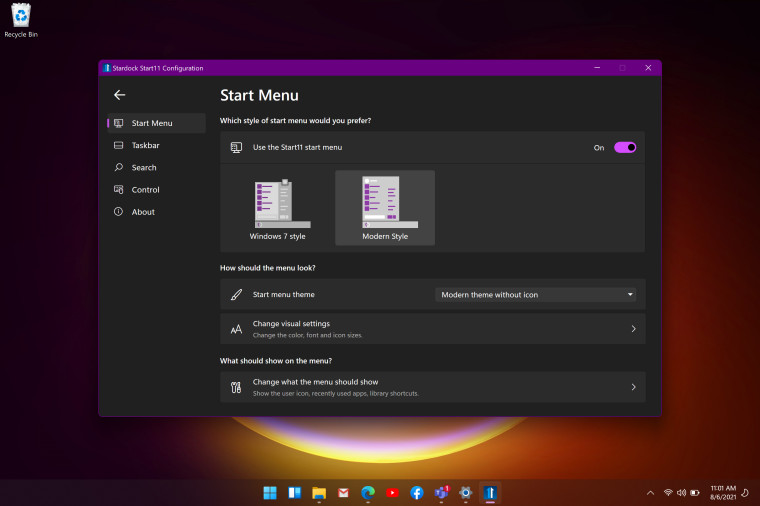
Task: Open the Recycle Bin desktop icon
Action: coord(21,20)
